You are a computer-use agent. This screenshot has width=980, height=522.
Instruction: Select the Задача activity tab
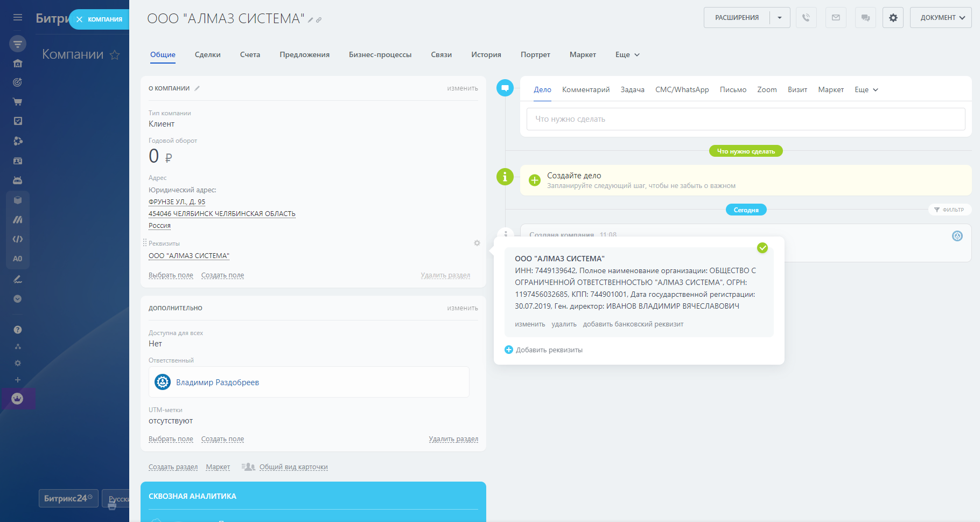(633, 89)
